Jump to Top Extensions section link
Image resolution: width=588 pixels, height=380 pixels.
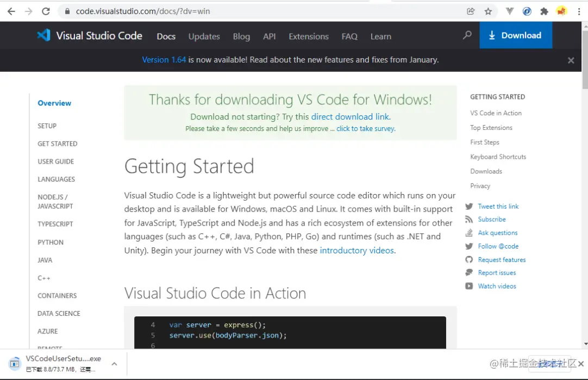coord(491,128)
